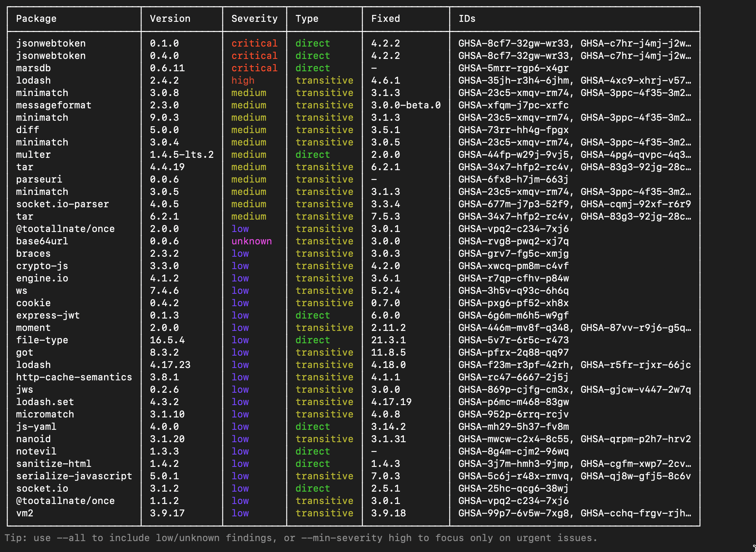Image resolution: width=756 pixels, height=552 pixels.
Task: Select the socket.io package name
Action: 42,488
